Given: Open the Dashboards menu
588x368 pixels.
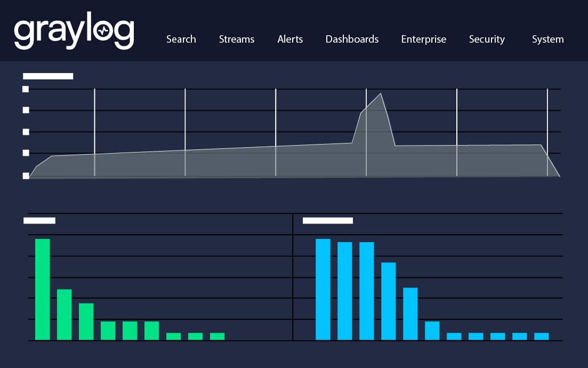Looking at the screenshot, I should pos(352,39).
